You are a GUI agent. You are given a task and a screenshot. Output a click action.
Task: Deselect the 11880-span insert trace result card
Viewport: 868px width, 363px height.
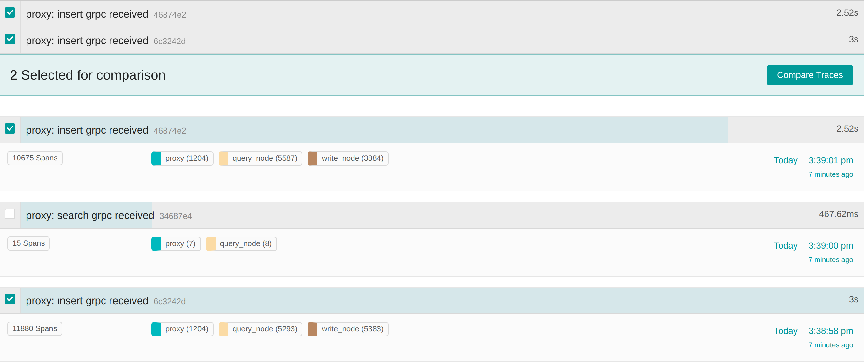click(10, 299)
